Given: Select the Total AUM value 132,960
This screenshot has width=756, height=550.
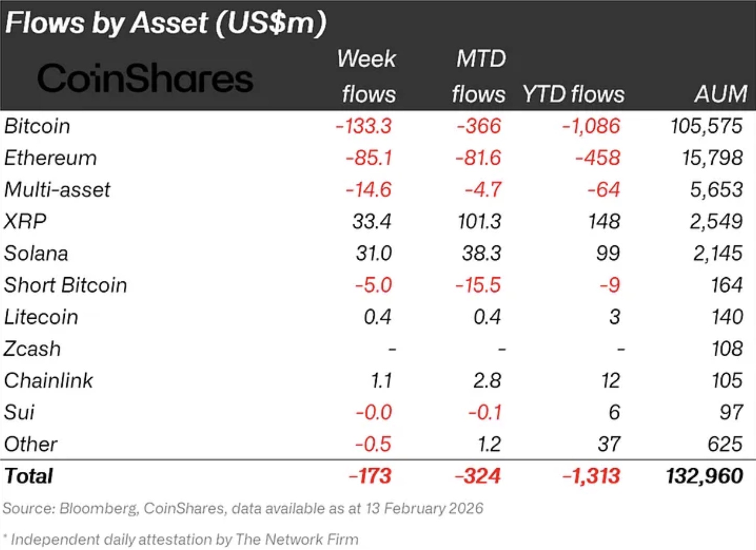Looking at the screenshot, I should 704,476.
